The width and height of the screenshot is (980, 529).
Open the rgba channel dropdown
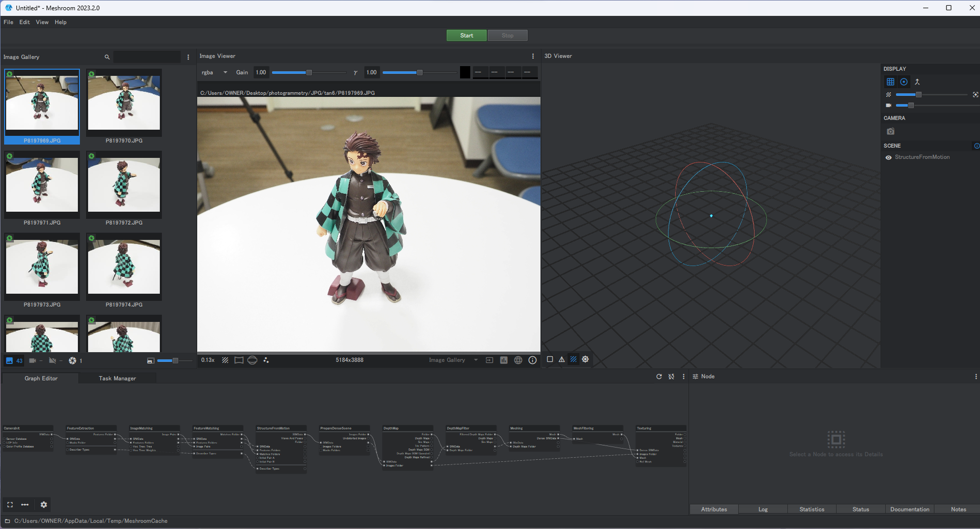(214, 72)
